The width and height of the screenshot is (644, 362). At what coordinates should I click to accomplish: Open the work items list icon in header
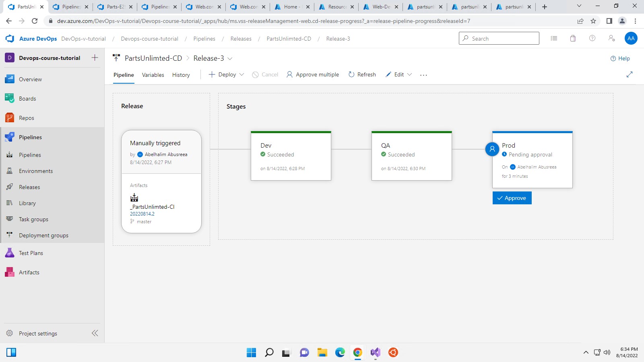554,38
